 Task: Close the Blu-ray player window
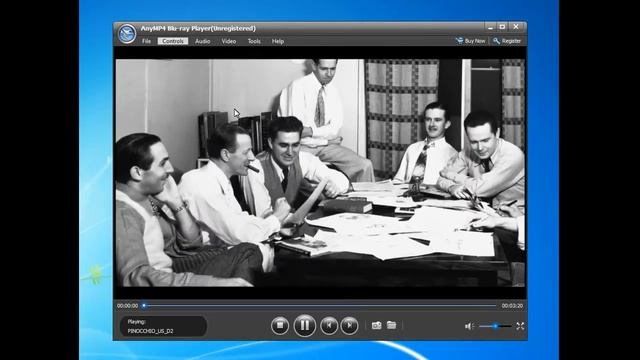[516, 27]
